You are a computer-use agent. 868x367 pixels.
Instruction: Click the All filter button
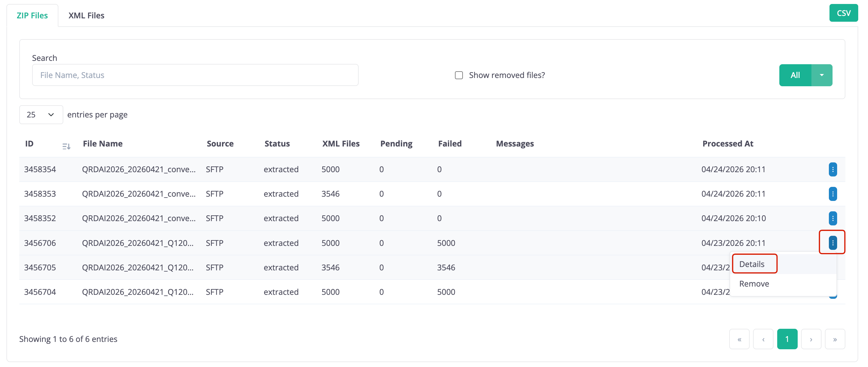[795, 75]
